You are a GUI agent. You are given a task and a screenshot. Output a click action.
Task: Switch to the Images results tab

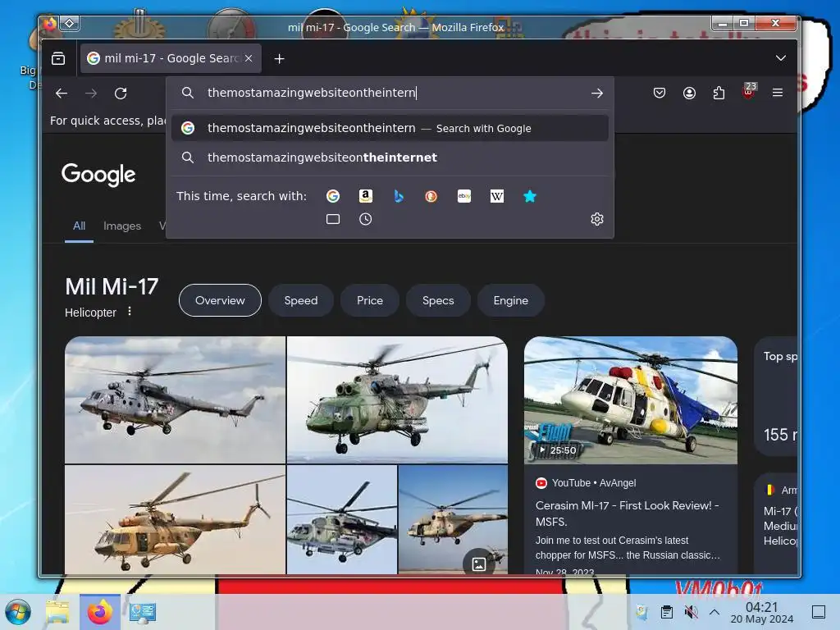coord(122,226)
